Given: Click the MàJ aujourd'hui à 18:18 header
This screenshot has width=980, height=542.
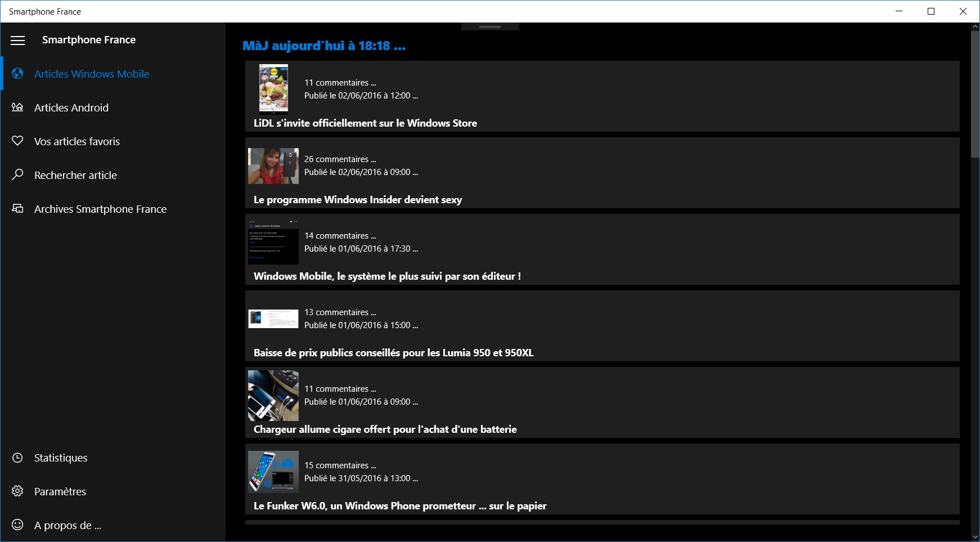Looking at the screenshot, I should pos(324,46).
